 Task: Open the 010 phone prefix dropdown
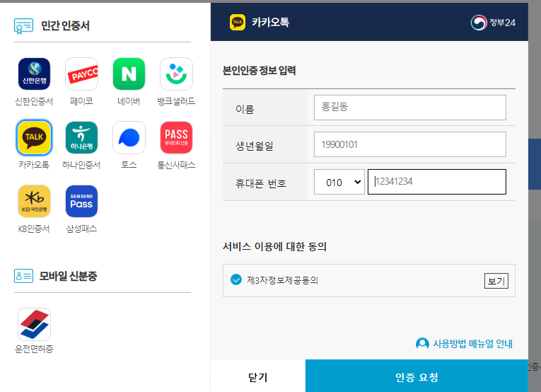point(339,182)
